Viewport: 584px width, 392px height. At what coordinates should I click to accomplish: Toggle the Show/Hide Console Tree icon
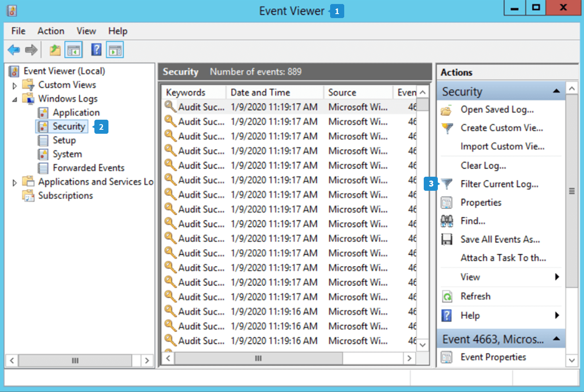pos(74,50)
